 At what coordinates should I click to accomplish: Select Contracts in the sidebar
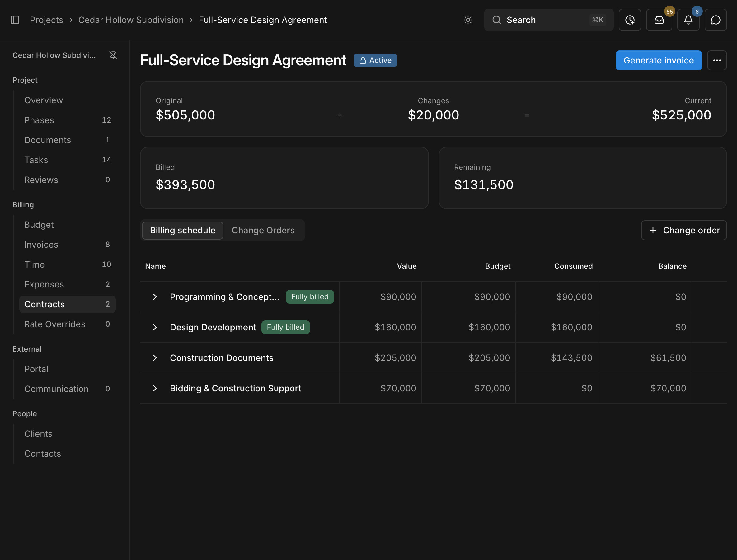[67, 304]
